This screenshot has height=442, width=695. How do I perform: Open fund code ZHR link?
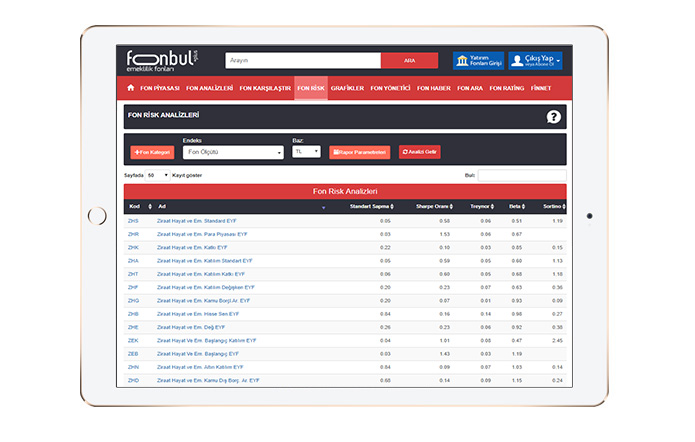[133, 234]
